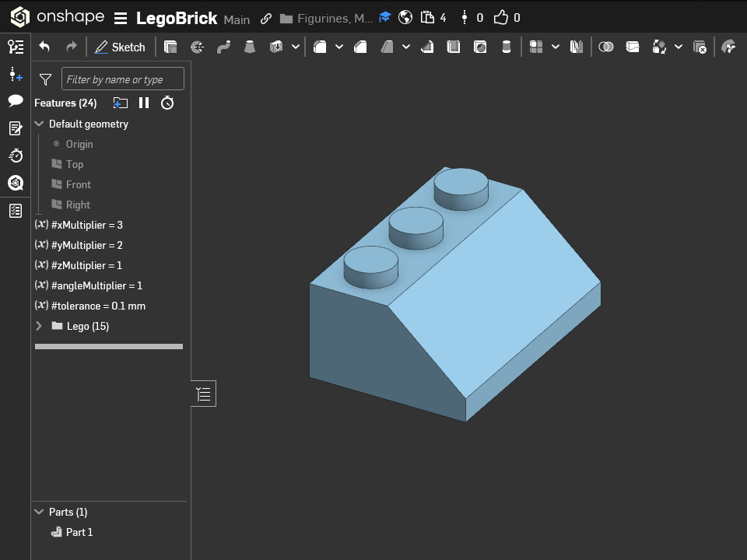
Task: Select the Shell tool
Action: [454, 47]
